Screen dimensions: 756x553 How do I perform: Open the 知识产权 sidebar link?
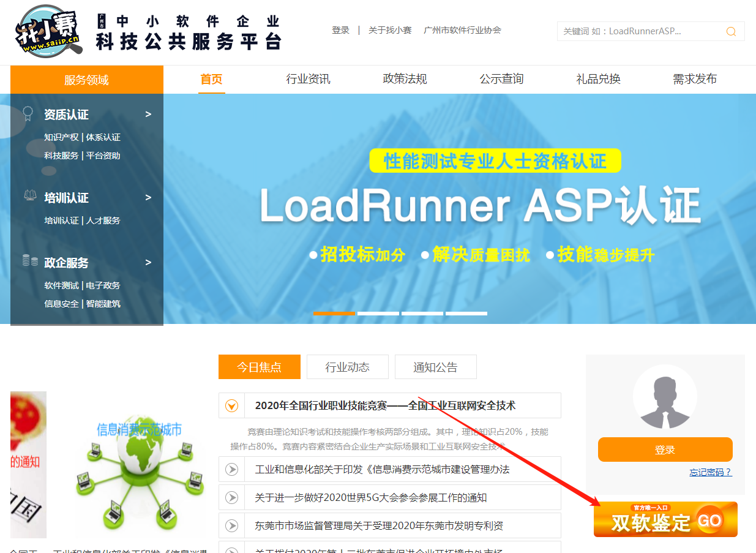[61, 137]
